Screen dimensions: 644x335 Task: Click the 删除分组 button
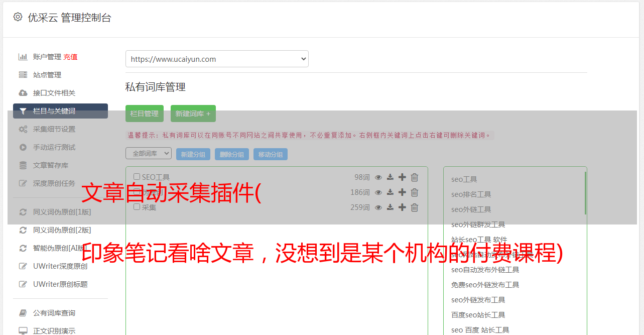tap(232, 154)
